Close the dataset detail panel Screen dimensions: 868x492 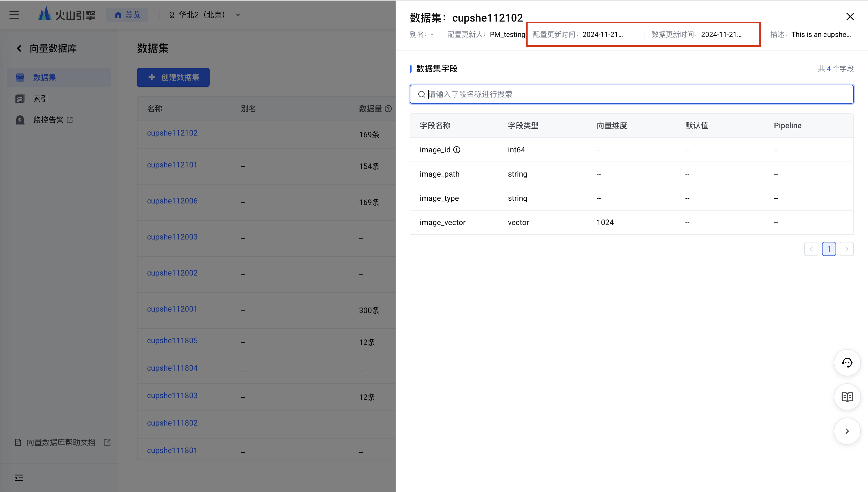pyautogui.click(x=850, y=17)
